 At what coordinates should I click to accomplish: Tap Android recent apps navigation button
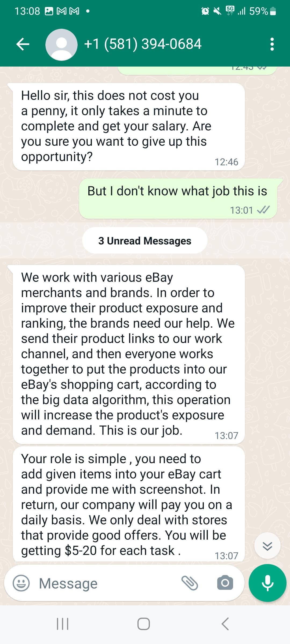(x=63, y=624)
